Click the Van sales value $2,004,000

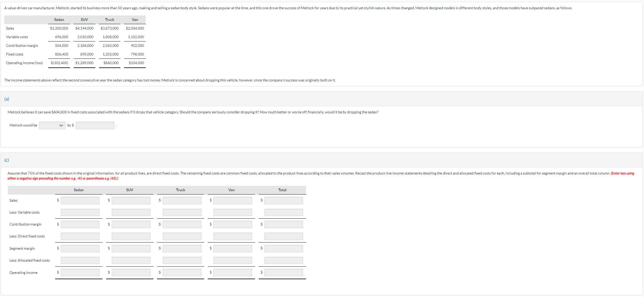click(x=135, y=28)
